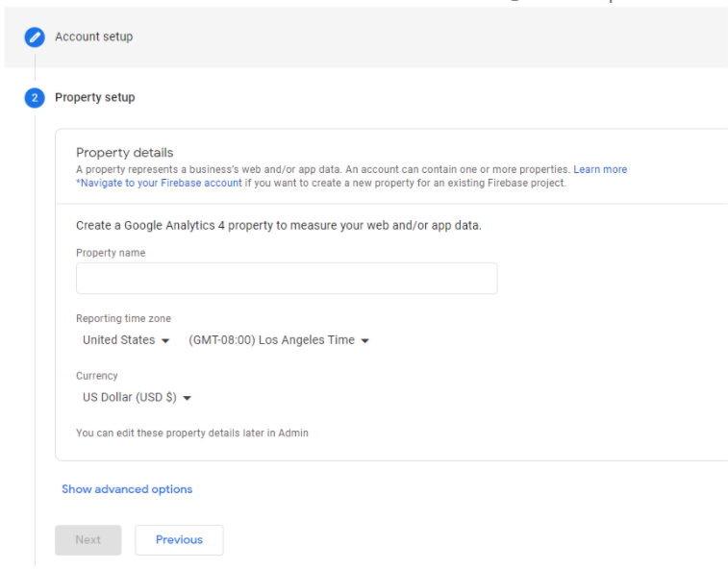The width and height of the screenshot is (728, 570).
Task: Open the Learn more link
Action: tap(600, 169)
